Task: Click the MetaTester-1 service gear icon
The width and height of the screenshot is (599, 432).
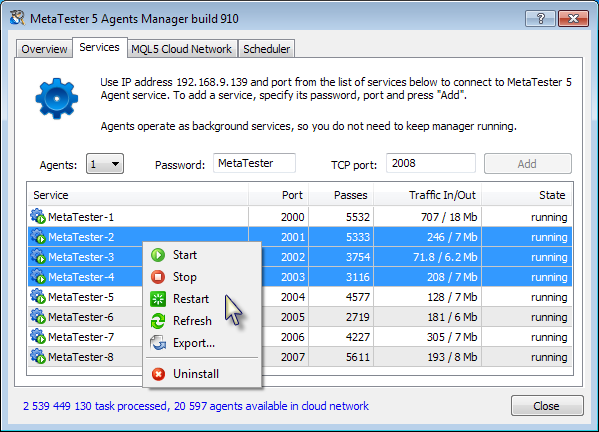Action: 38,216
